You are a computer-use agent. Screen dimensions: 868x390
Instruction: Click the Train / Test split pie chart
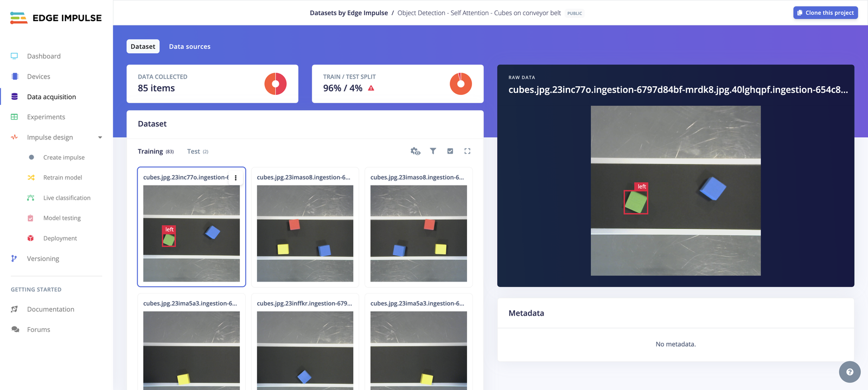[461, 84]
